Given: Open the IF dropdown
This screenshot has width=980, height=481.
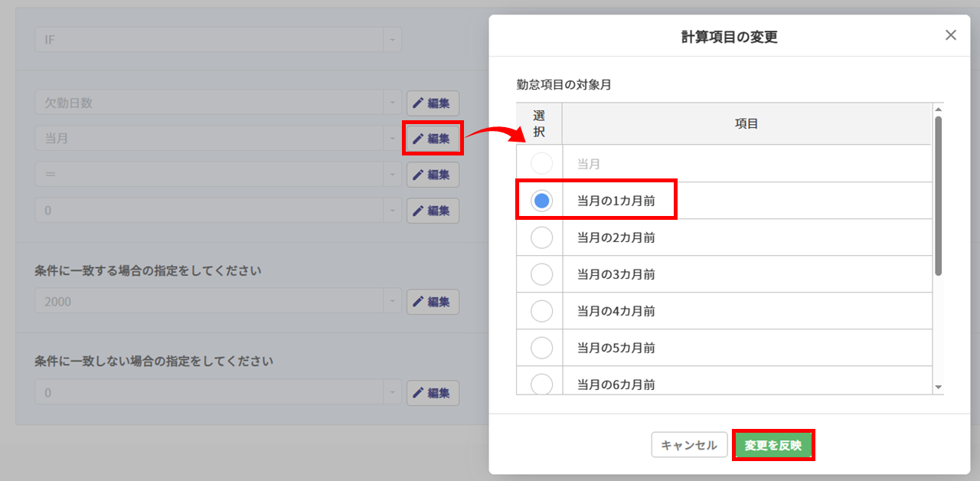Looking at the screenshot, I should coord(392,40).
